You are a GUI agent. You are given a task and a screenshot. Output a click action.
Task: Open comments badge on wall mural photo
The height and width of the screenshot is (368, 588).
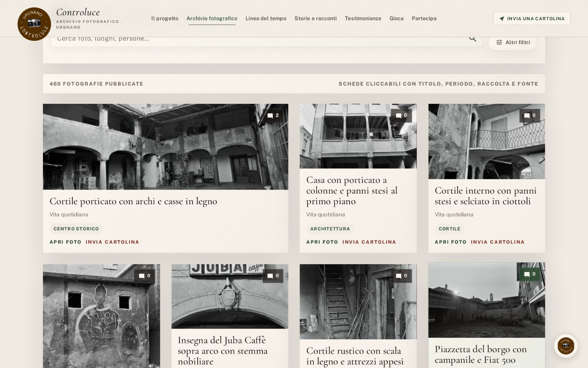point(144,276)
